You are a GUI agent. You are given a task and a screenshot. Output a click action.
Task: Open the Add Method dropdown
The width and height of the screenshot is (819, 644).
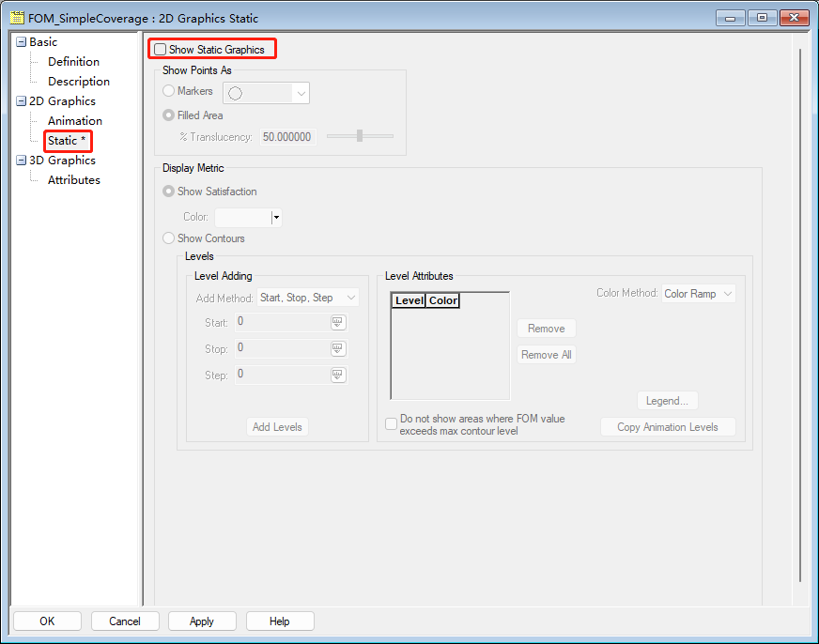(308, 298)
